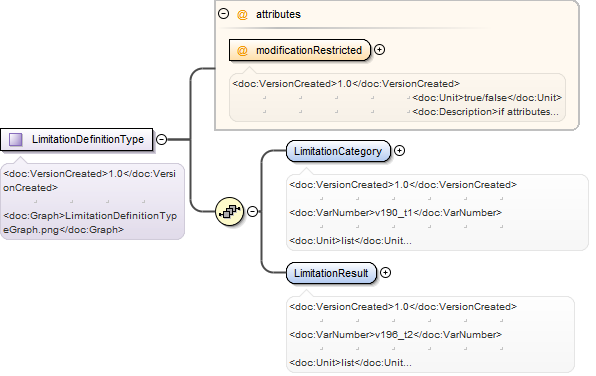
Task: Select the LimitationResult element node
Action: point(331,273)
